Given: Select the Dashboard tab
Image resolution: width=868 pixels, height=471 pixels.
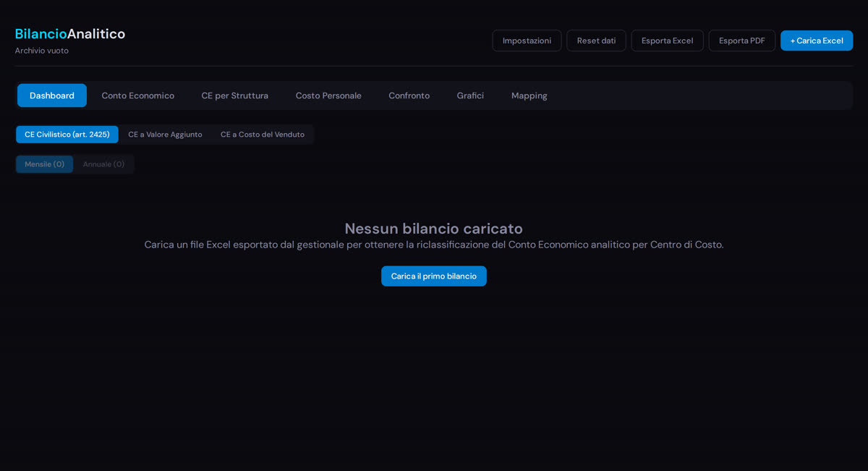Looking at the screenshot, I should [x=51, y=95].
